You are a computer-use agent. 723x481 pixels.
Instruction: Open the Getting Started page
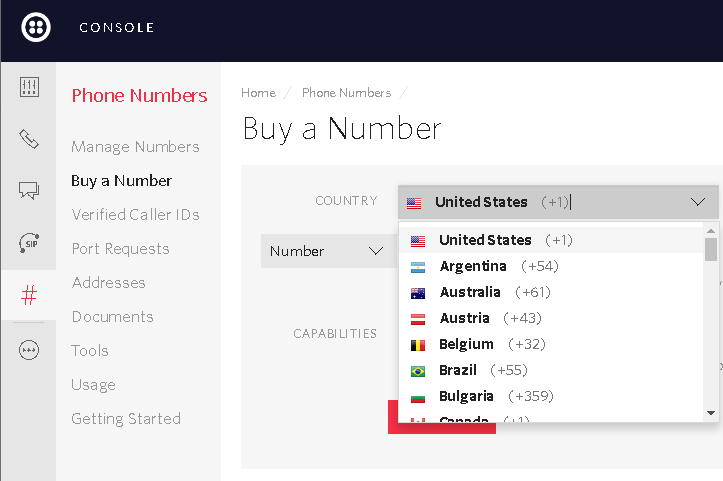click(126, 419)
